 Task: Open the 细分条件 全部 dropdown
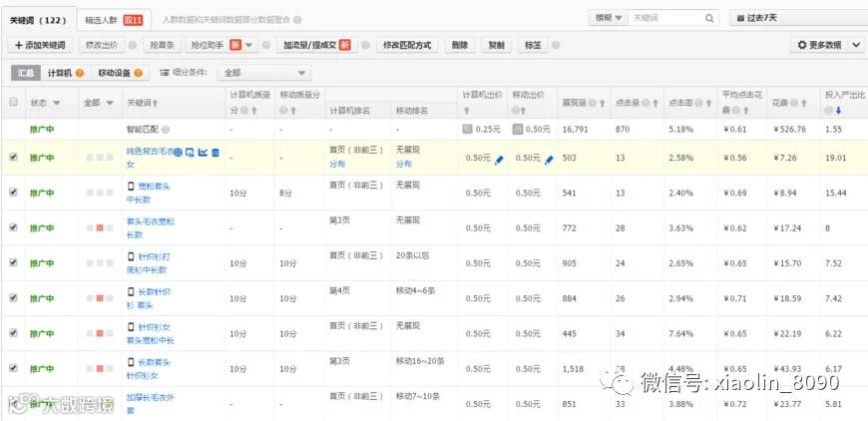click(x=264, y=73)
